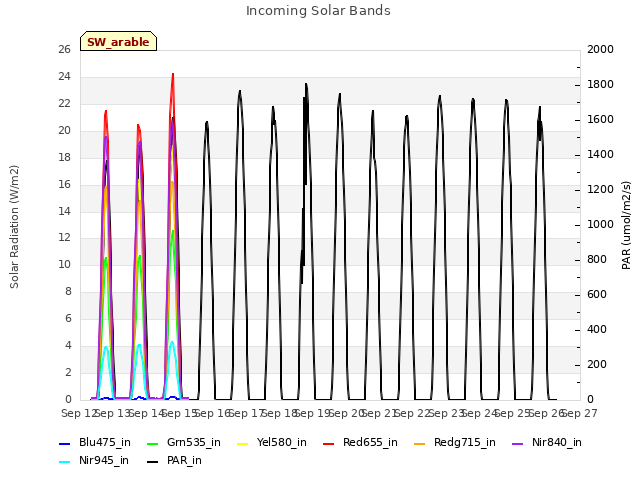Click the Yel580_in legend label
This screenshot has width=640, height=480.
281,442
